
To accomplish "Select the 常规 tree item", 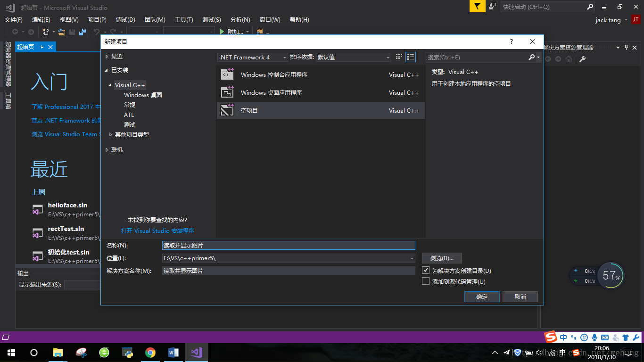I will 130,105.
